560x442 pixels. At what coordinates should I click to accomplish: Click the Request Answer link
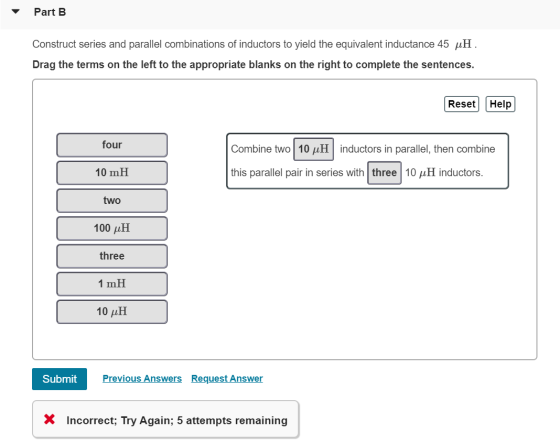[x=227, y=378]
